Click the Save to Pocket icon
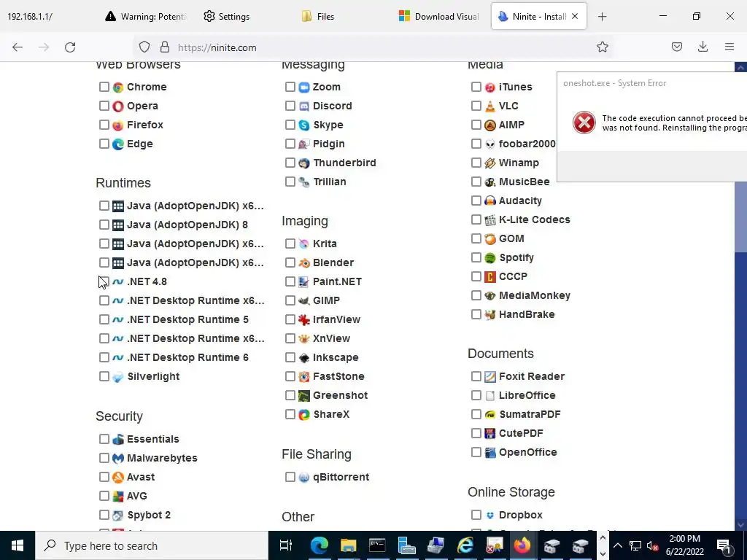747x560 pixels. 676,47
